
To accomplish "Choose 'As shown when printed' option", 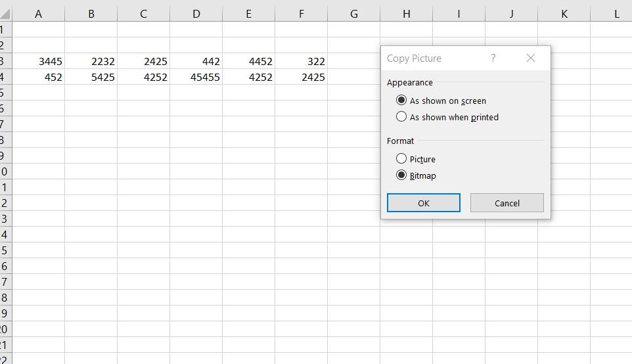I will [401, 117].
